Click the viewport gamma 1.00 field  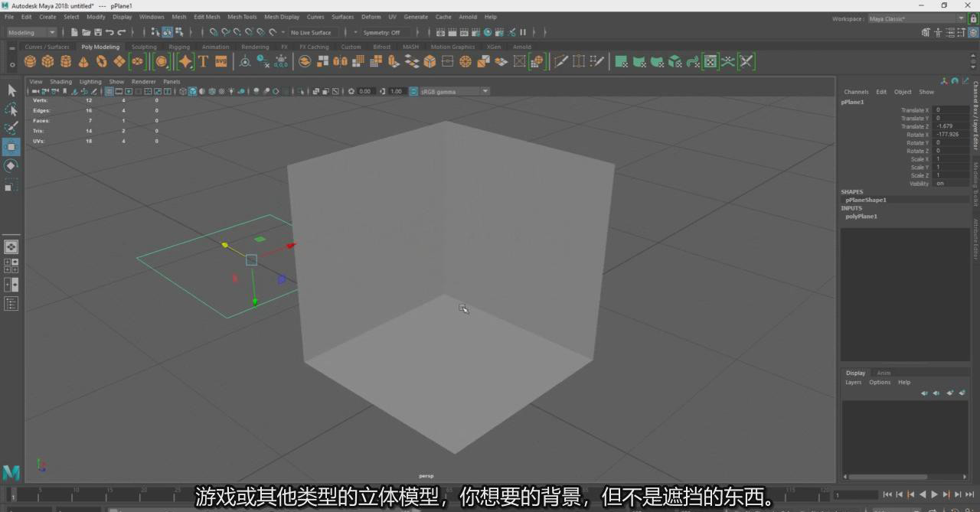396,91
